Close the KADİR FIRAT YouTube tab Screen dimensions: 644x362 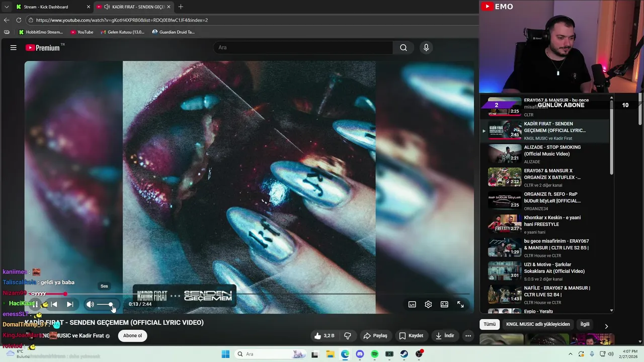pos(169,7)
